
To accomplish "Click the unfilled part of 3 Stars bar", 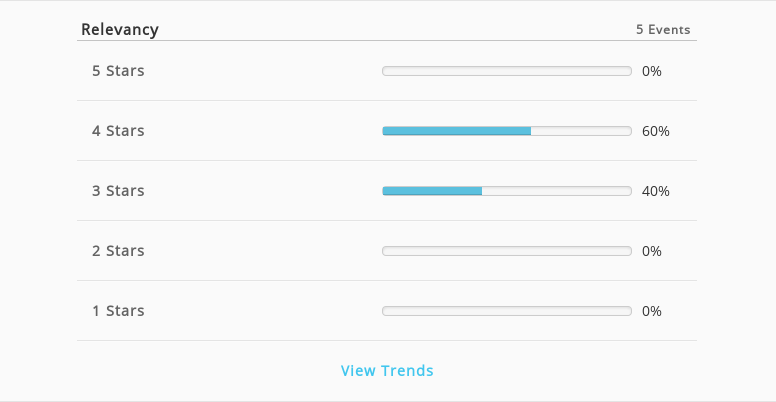I will pyautogui.click(x=557, y=191).
